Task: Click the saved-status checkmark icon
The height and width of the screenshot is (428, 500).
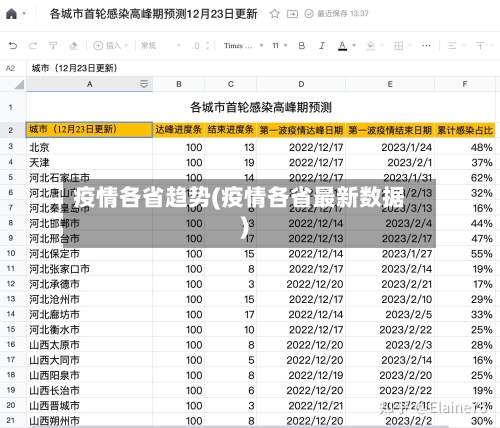Action: point(309,14)
